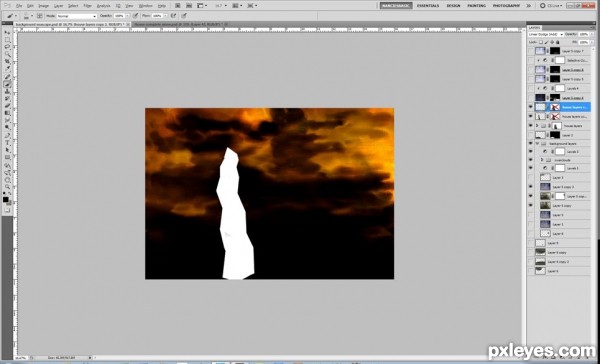This screenshot has height=364, width=600.
Task: Hide the background layers group
Action: (530, 144)
